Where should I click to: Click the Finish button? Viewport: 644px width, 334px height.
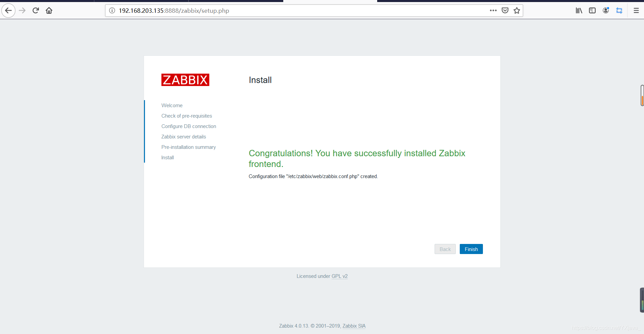coord(471,249)
